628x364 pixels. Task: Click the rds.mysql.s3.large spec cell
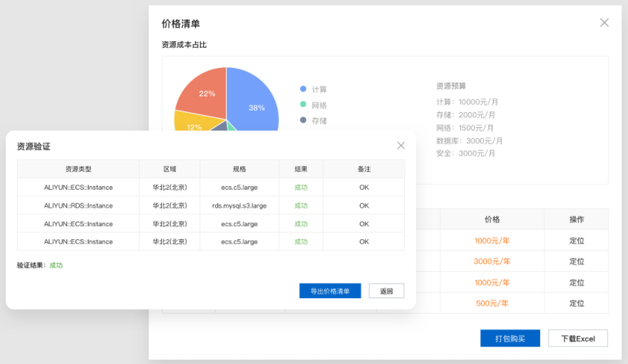click(x=239, y=205)
